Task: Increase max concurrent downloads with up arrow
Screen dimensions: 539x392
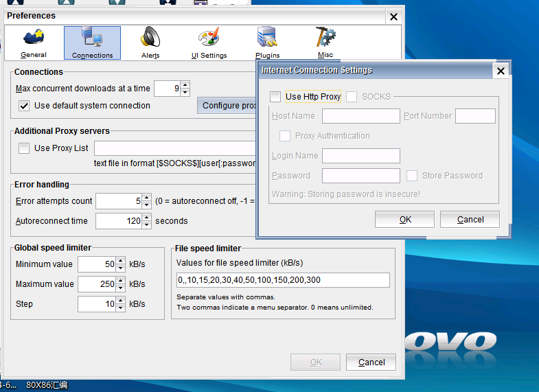Action: point(185,84)
